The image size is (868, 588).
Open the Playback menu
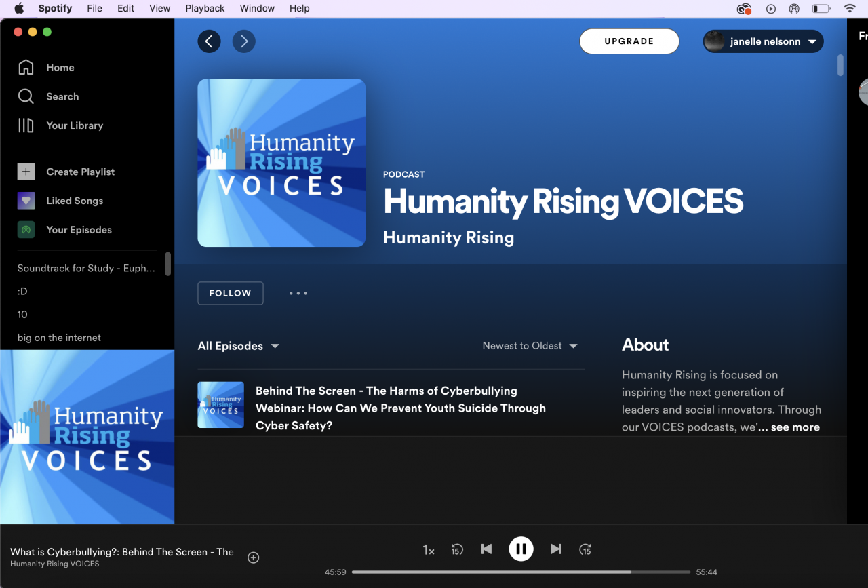tap(205, 8)
